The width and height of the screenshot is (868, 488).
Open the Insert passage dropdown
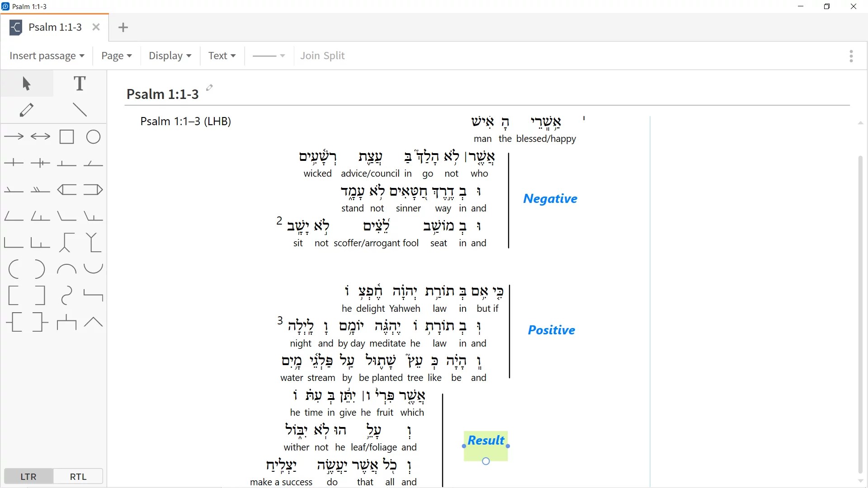[47, 56]
